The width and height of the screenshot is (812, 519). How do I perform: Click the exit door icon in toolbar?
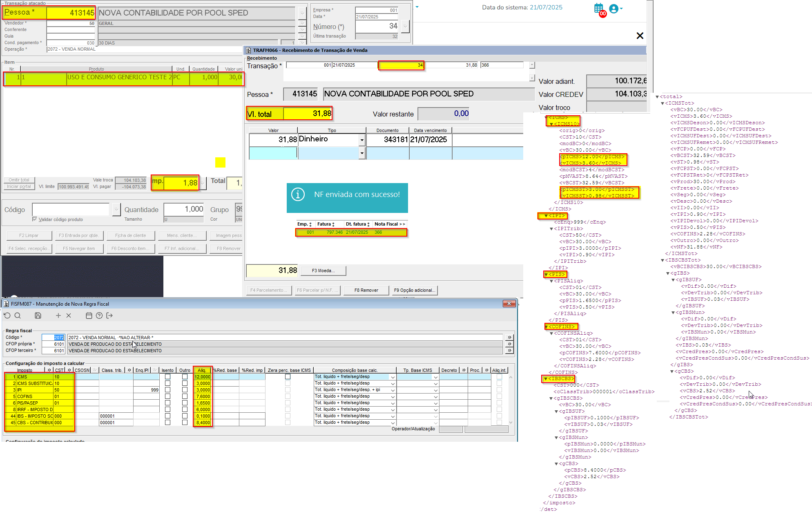[109, 315]
